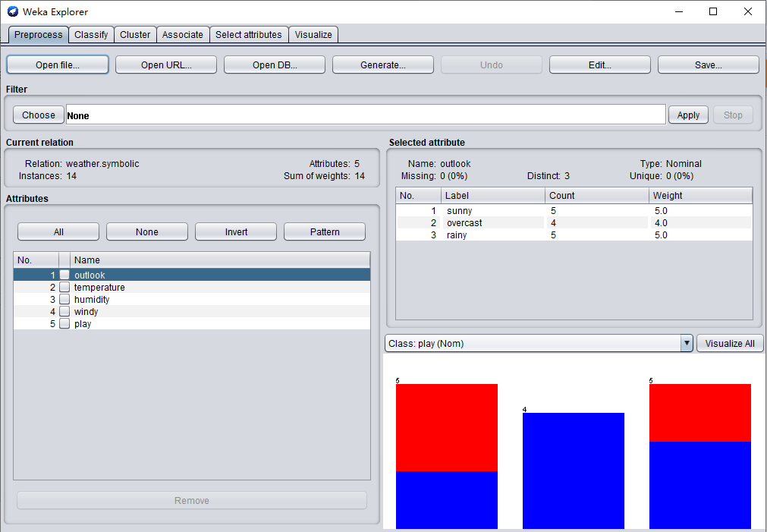Go to the Select attributes tab
The width and height of the screenshot is (767, 532).
pos(249,35)
